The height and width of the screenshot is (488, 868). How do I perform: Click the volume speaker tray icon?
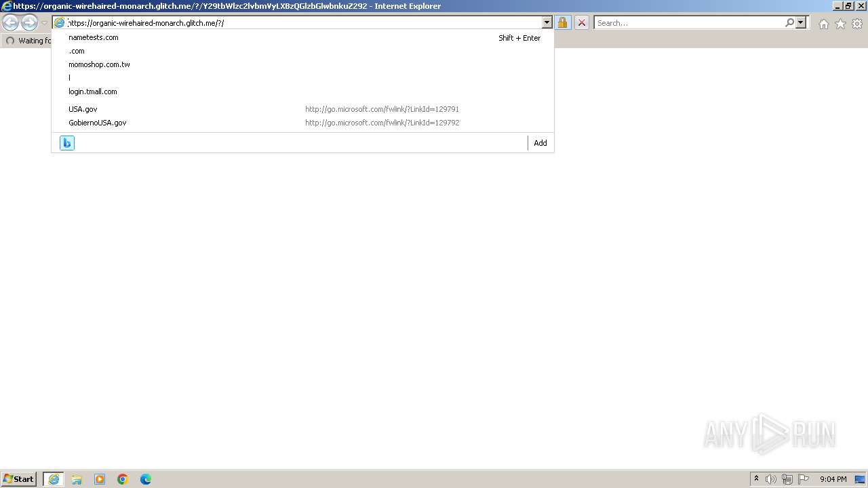pyautogui.click(x=771, y=479)
